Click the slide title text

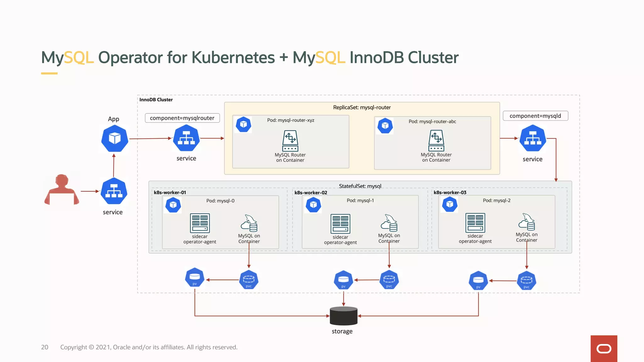pyautogui.click(x=250, y=58)
